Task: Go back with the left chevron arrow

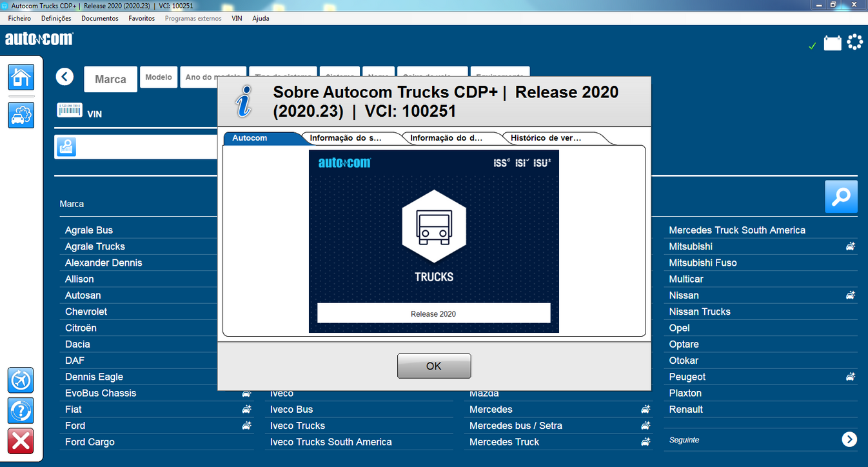Action: (64, 76)
